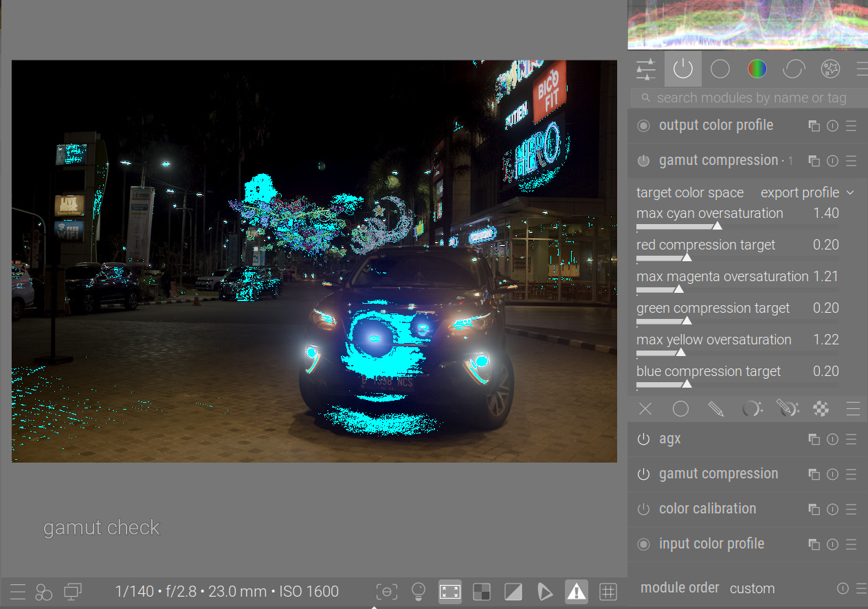This screenshot has width=868, height=609.
Task: Open module order presets menu
Action: (x=861, y=588)
